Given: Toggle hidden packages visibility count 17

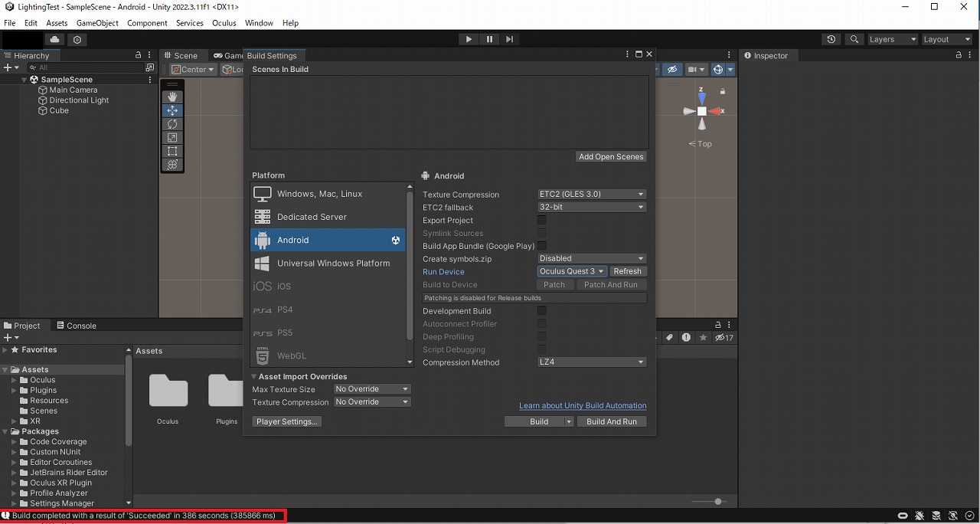Looking at the screenshot, I should (x=724, y=338).
